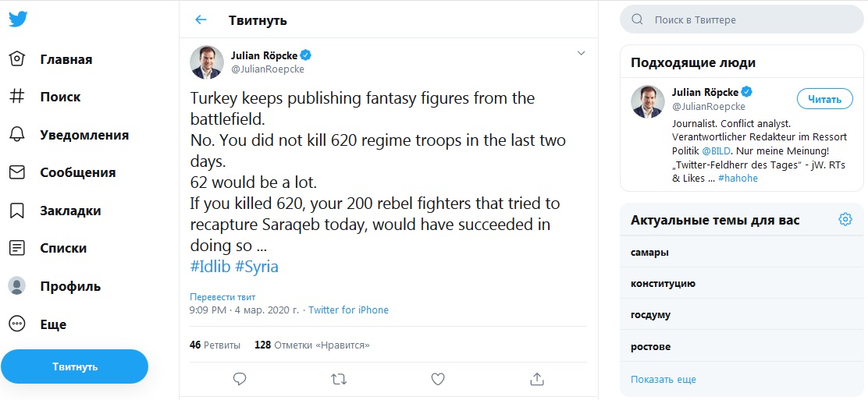Share the tweet via share icon

point(537,378)
